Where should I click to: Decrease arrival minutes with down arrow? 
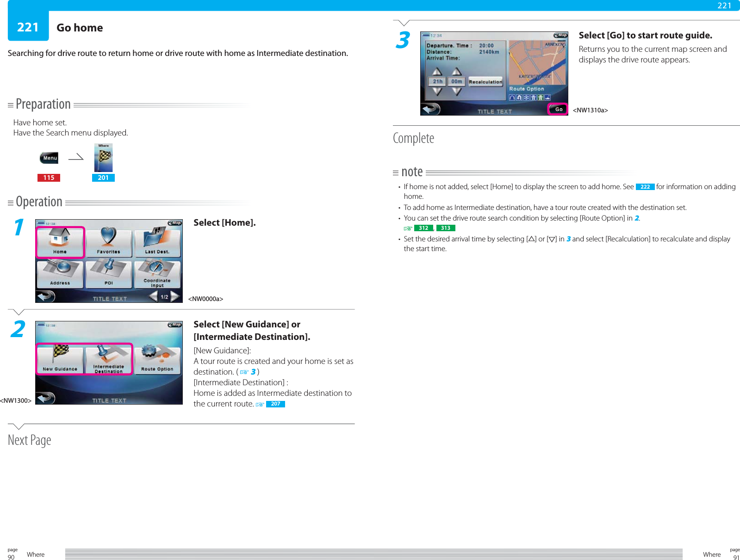point(457,92)
